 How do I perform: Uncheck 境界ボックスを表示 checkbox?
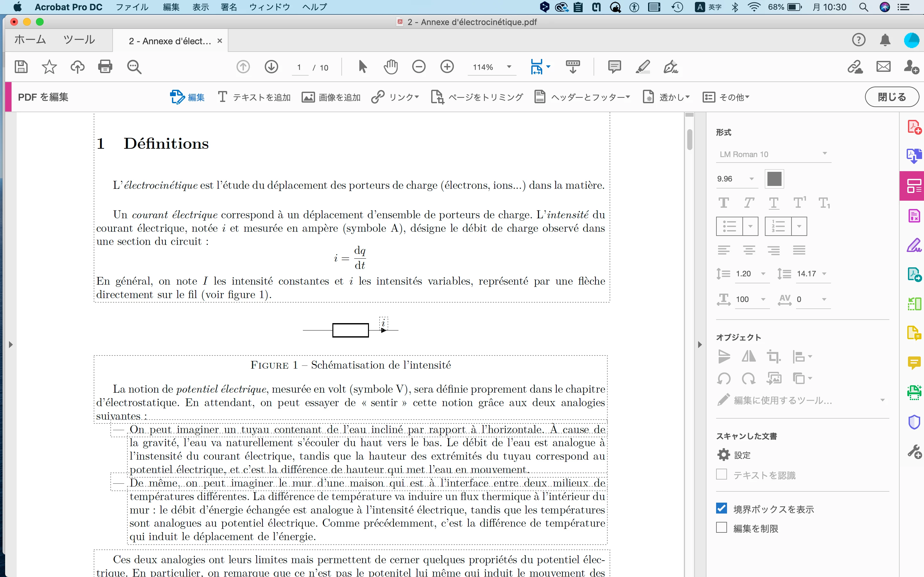[x=721, y=508]
